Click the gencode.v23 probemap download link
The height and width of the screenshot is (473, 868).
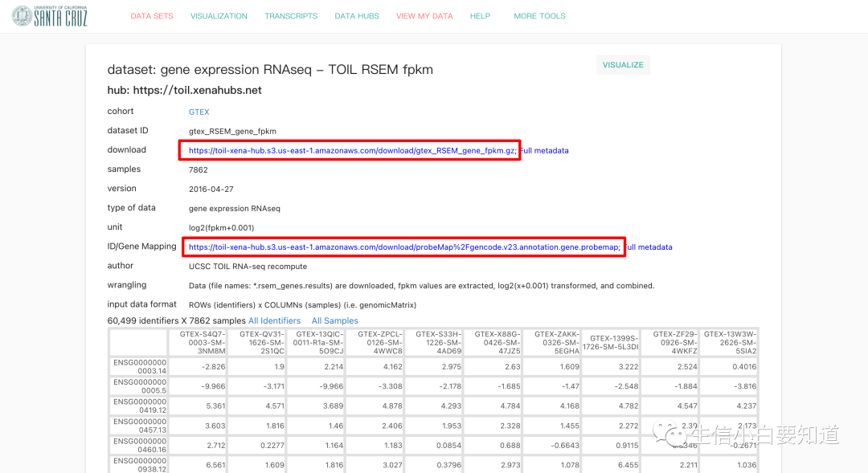coord(404,247)
